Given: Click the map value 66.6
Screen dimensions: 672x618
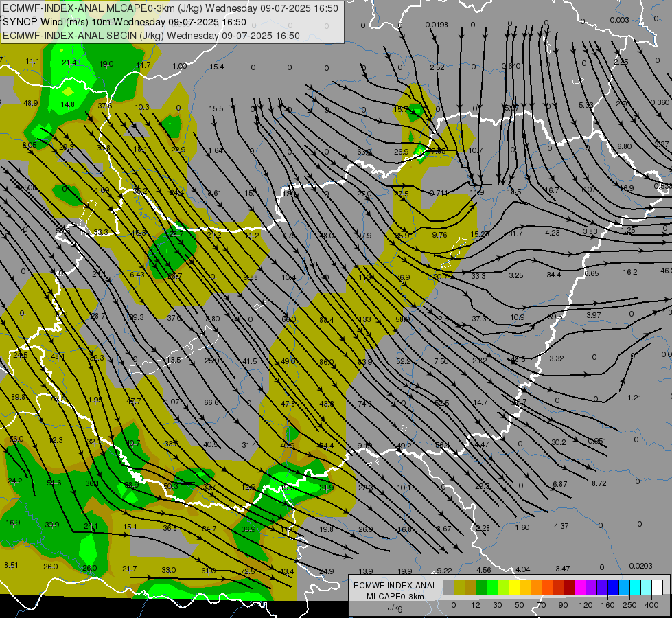Looking at the screenshot, I should pyautogui.click(x=211, y=402).
